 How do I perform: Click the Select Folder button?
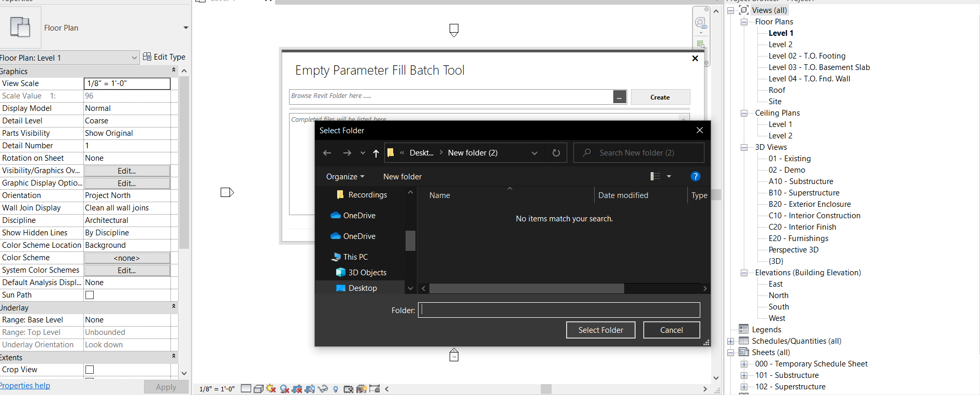coord(601,330)
